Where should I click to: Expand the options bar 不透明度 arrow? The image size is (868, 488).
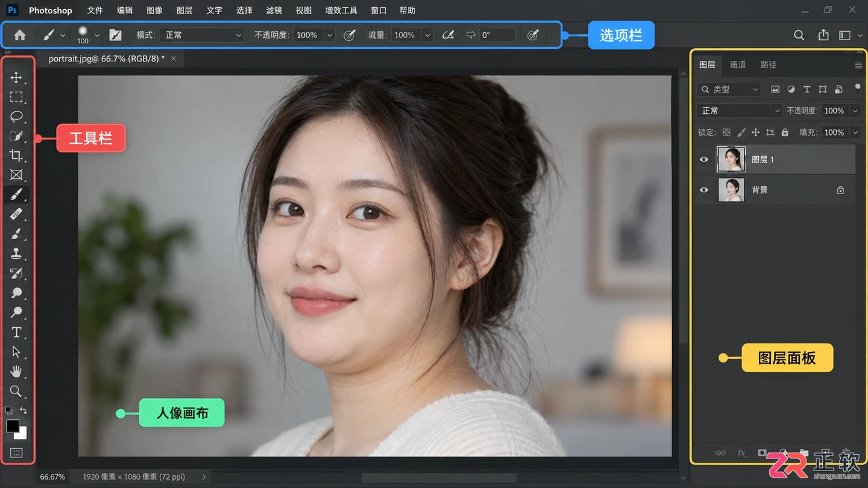[x=330, y=35]
